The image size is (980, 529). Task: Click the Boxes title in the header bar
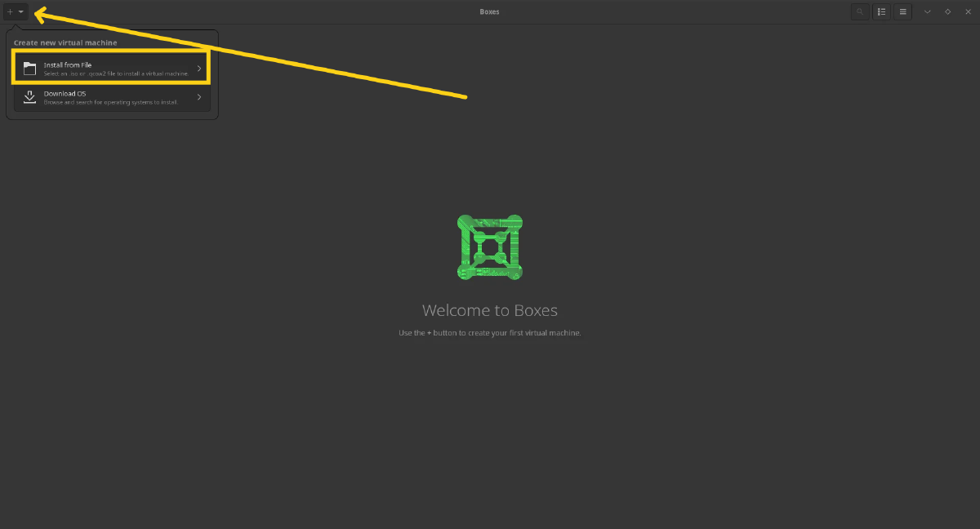coord(490,12)
